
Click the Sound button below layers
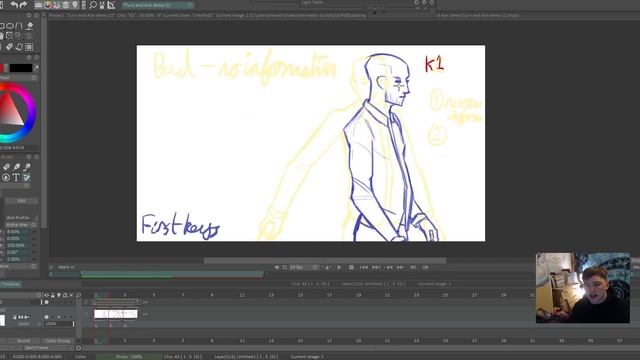23,341
